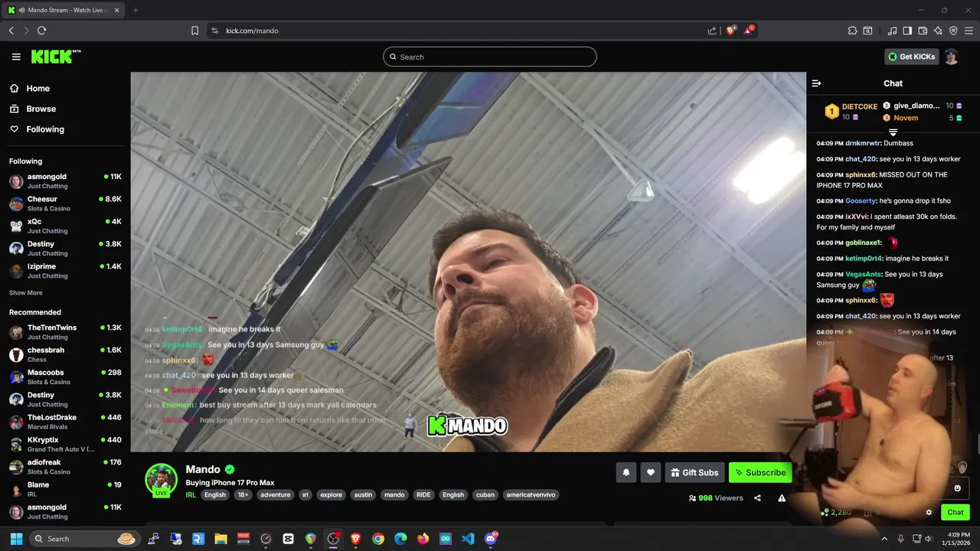The width and height of the screenshot is (980, 551).
Task: Open TheLostDrake Marvel Rivals stream
Action: pyautogui.click(x=65, y=422)
